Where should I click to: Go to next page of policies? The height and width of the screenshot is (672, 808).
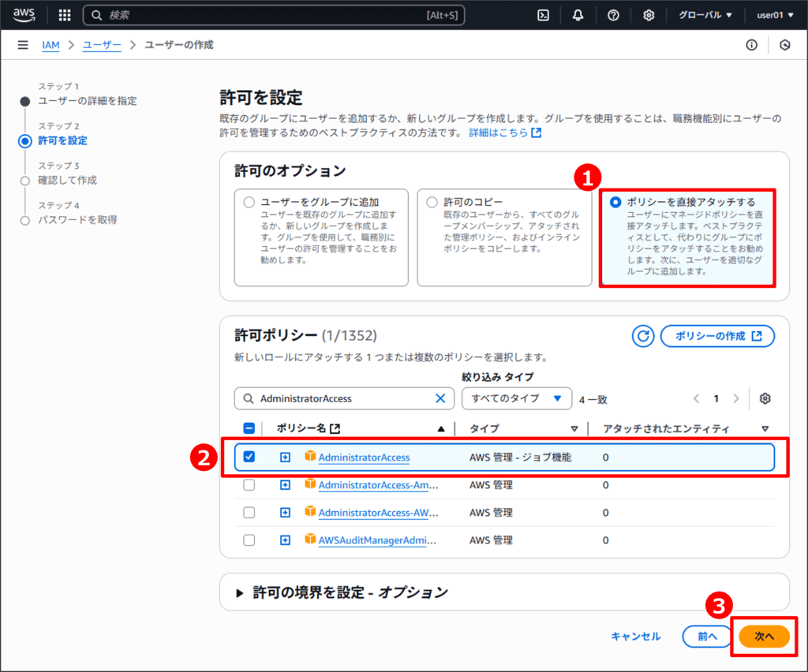(x=736, y=398)
